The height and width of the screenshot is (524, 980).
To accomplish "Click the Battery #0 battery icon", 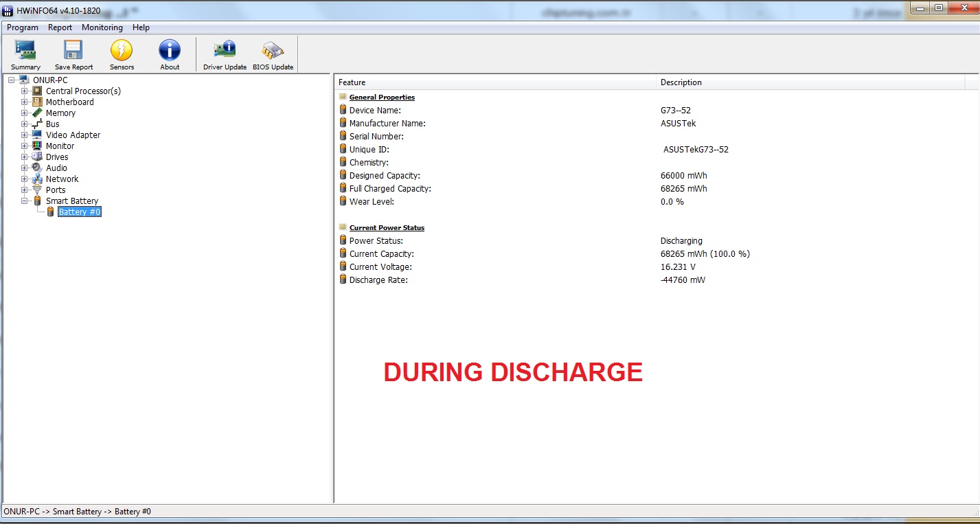I will coord(50,212).
